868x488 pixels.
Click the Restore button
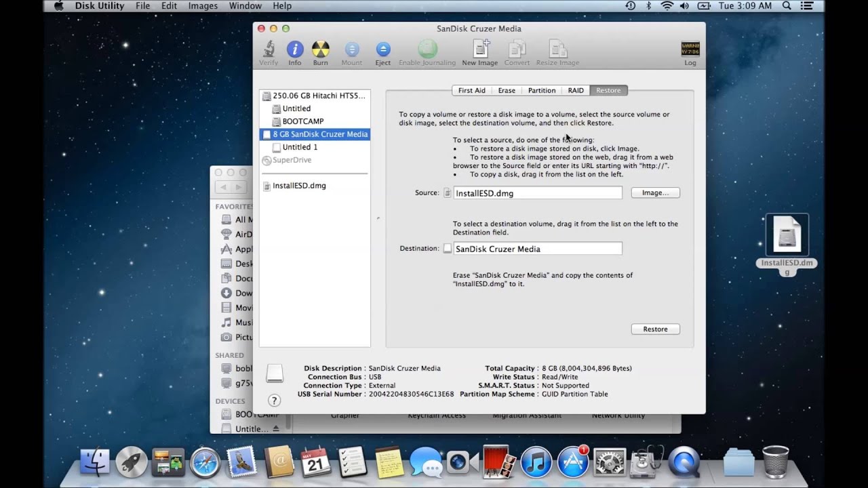tap(655, 329)
